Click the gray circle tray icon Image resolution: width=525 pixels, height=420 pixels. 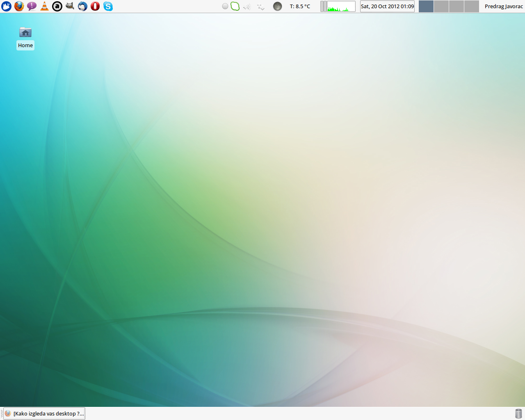[x=225, y=6]
